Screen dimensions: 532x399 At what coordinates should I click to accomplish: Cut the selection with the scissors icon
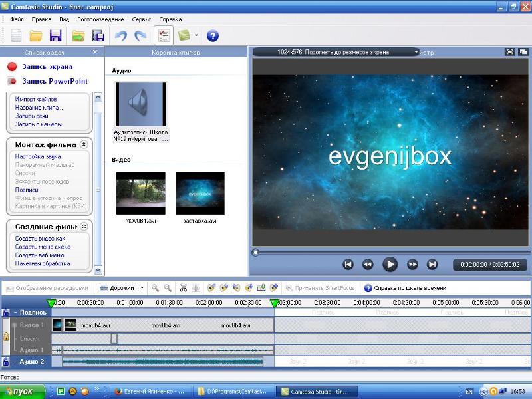point(184,288)
